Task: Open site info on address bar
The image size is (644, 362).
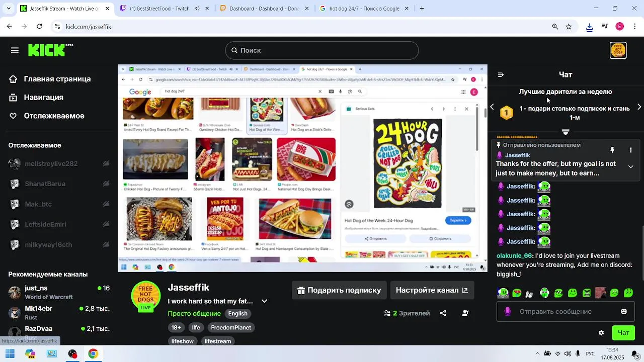Action: [x=57, y=27]
